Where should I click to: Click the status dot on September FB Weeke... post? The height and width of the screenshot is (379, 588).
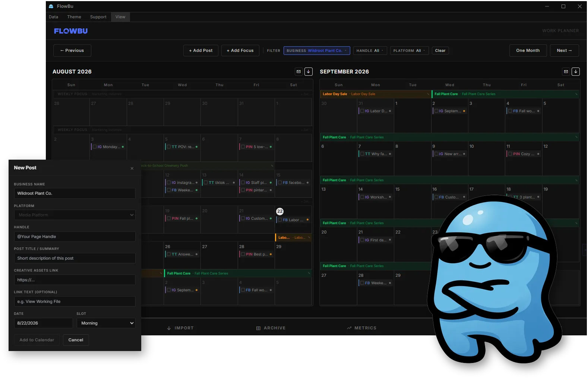[x=390, y=283]
